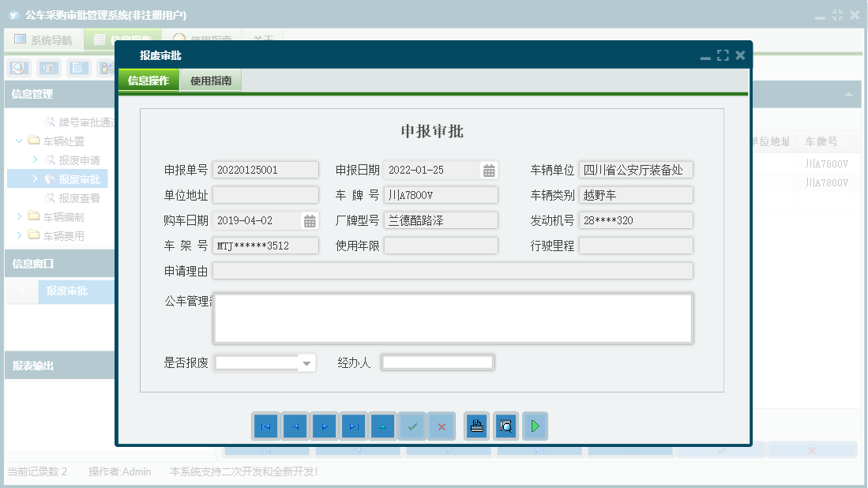
Task: Advance to the next record
Action: [324, 426]
